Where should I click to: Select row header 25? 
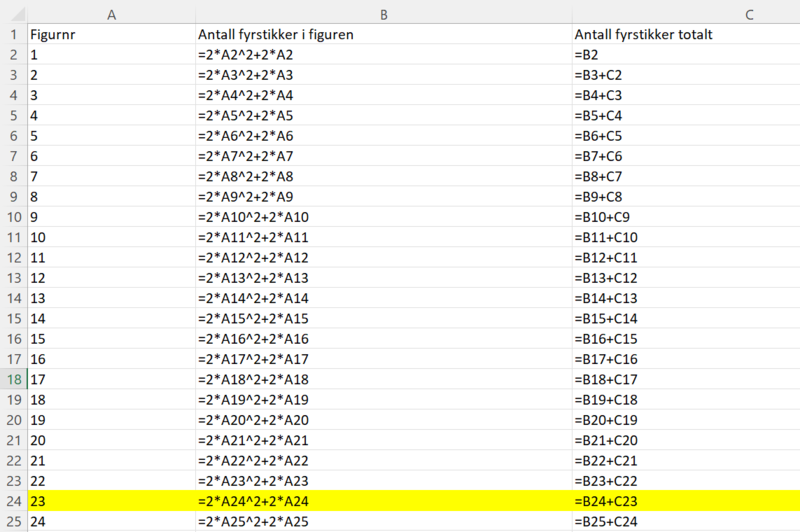[x=14, y=521]
